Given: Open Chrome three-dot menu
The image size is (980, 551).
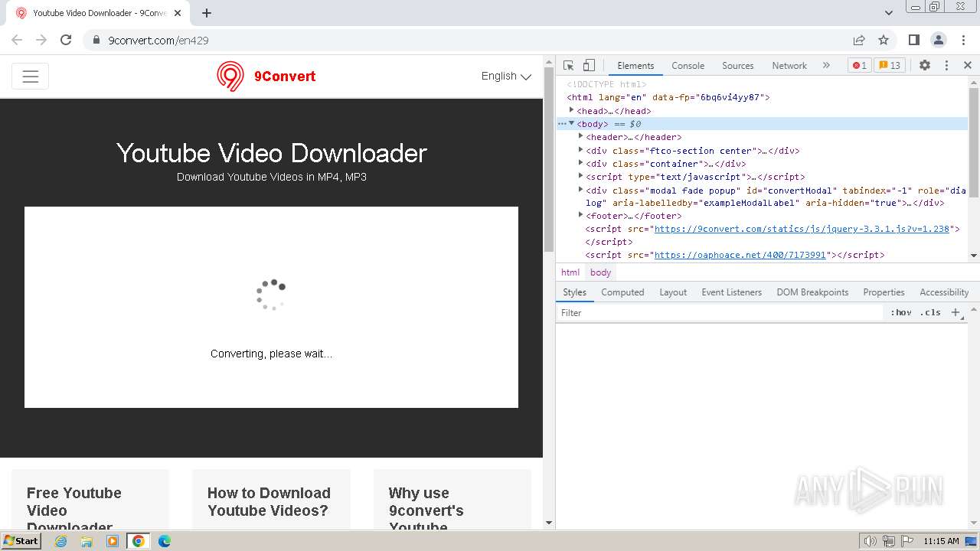Looking at the screenshot, I should [x=962, y=40].
